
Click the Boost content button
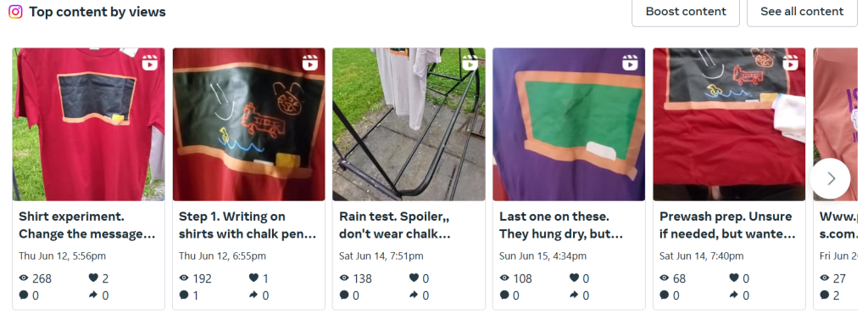click(x=686, y=12)
